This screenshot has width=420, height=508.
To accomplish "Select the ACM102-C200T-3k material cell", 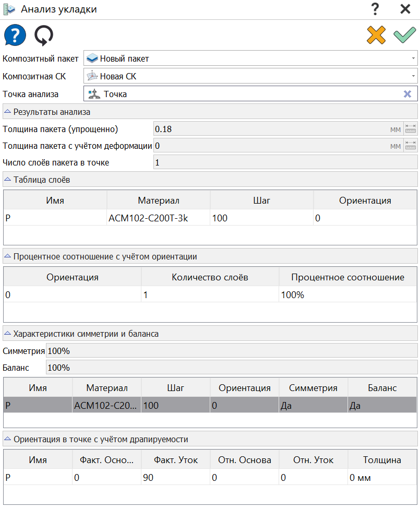I will [x=159, y=218].
